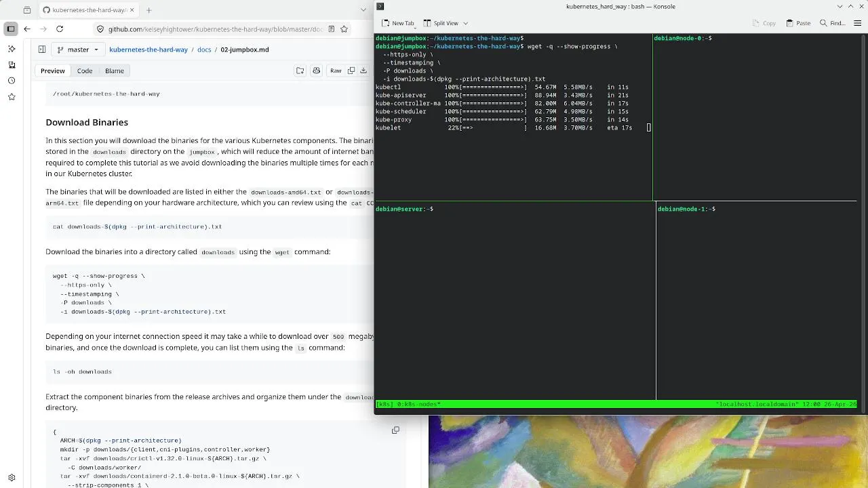
Task: Click Split View in Konsole
Action: (441, 23)
